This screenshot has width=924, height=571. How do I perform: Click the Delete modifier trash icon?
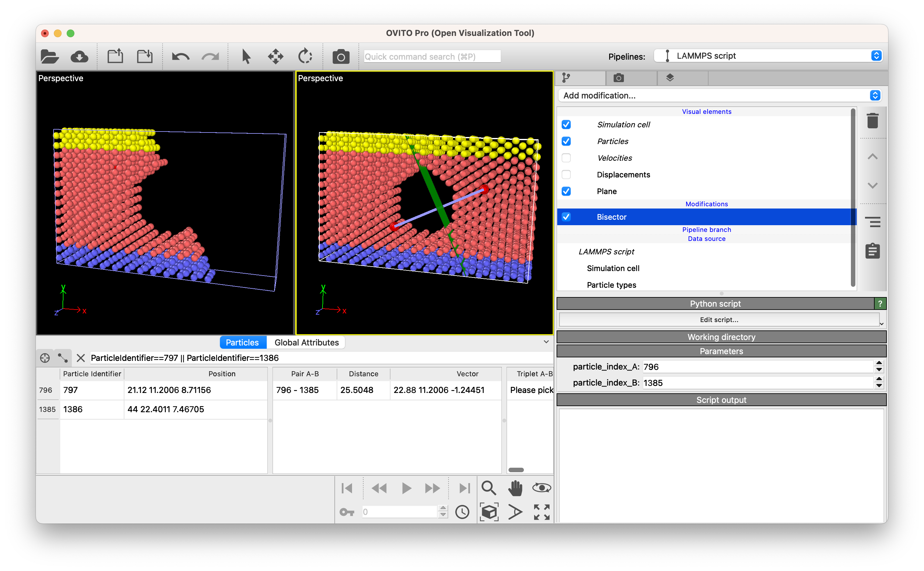point(872,121)
